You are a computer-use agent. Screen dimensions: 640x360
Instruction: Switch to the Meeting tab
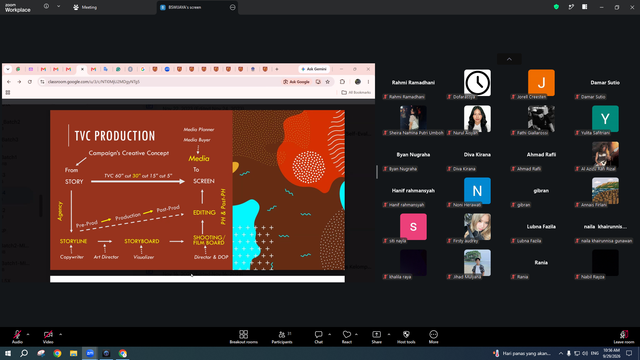pyautogui.click(x=85, y=7)
